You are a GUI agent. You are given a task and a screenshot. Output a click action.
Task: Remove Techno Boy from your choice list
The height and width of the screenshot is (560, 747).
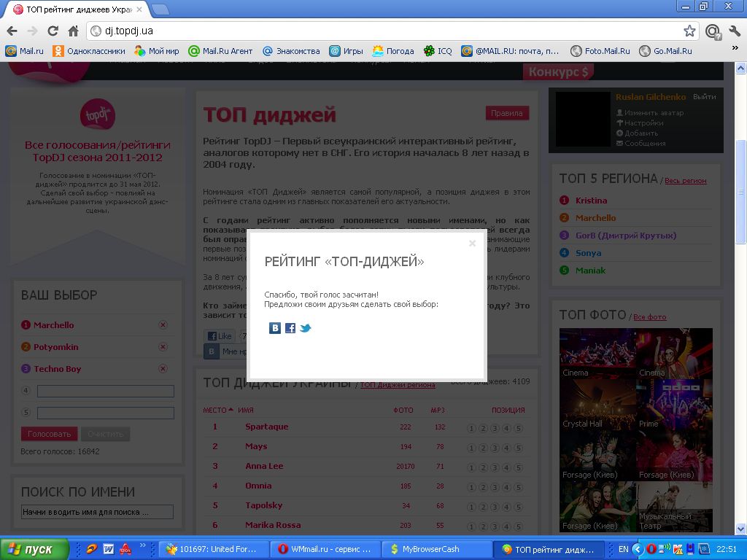tap(163, 368)
